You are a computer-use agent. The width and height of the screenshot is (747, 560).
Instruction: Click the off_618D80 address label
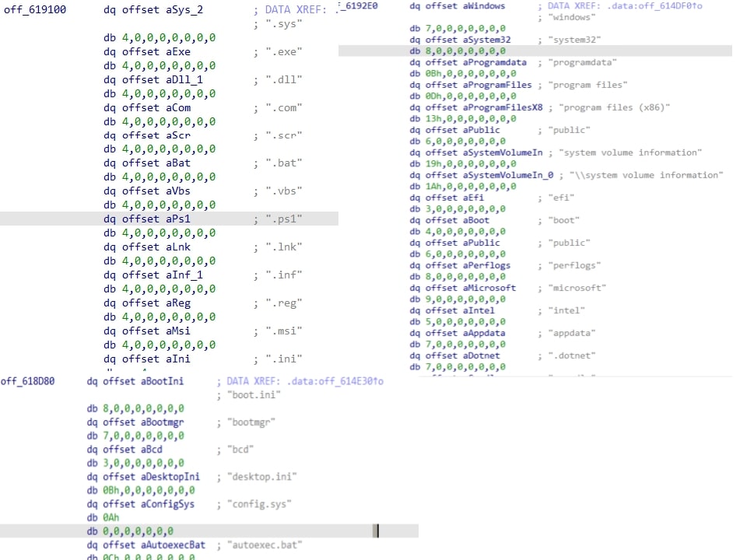[x=28, y=381]
